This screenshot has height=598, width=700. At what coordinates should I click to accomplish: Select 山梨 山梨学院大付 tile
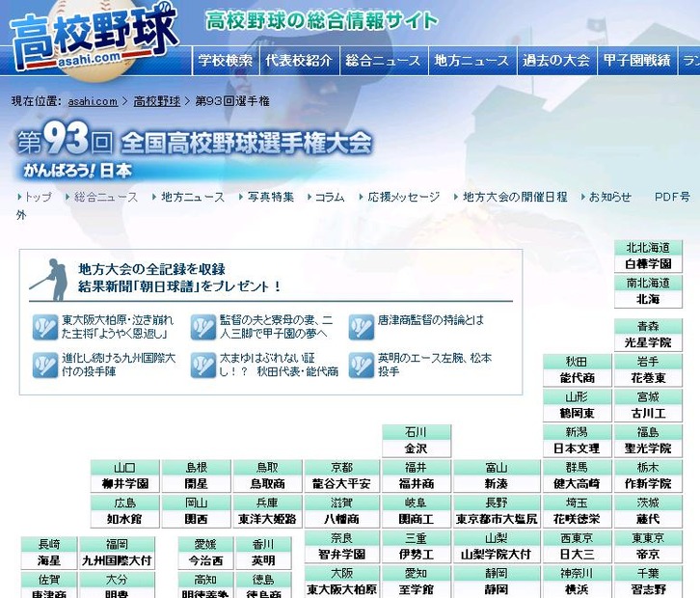click(x=497, y=547)
